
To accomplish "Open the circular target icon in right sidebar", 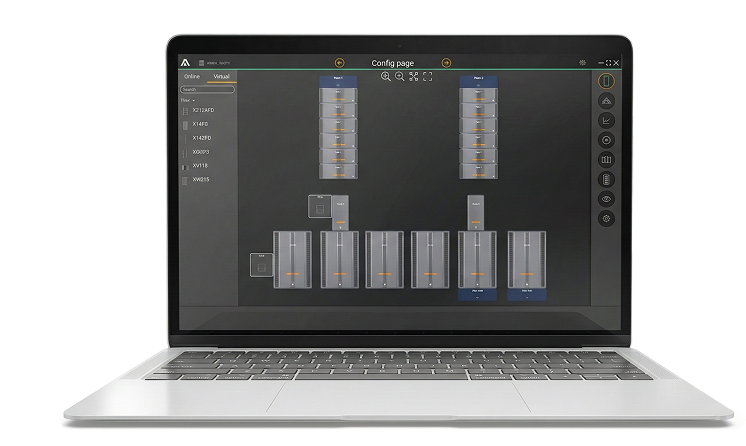I will coord(606,140).
